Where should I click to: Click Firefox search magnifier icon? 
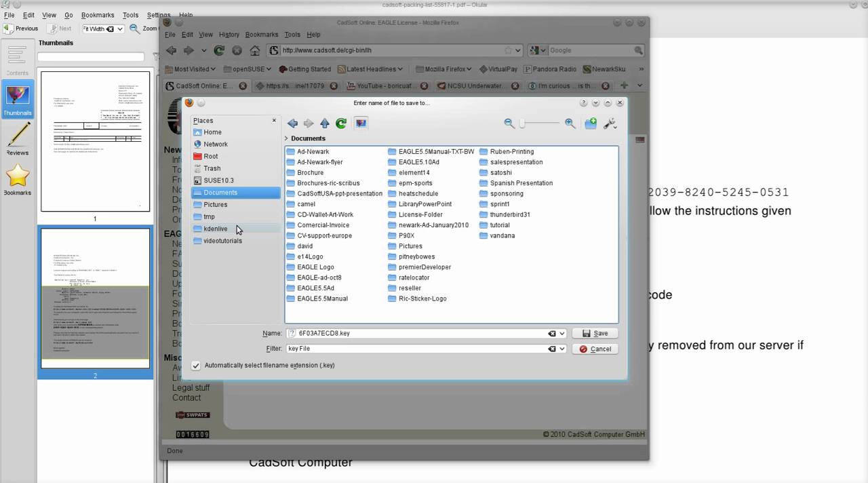point(638,50)
